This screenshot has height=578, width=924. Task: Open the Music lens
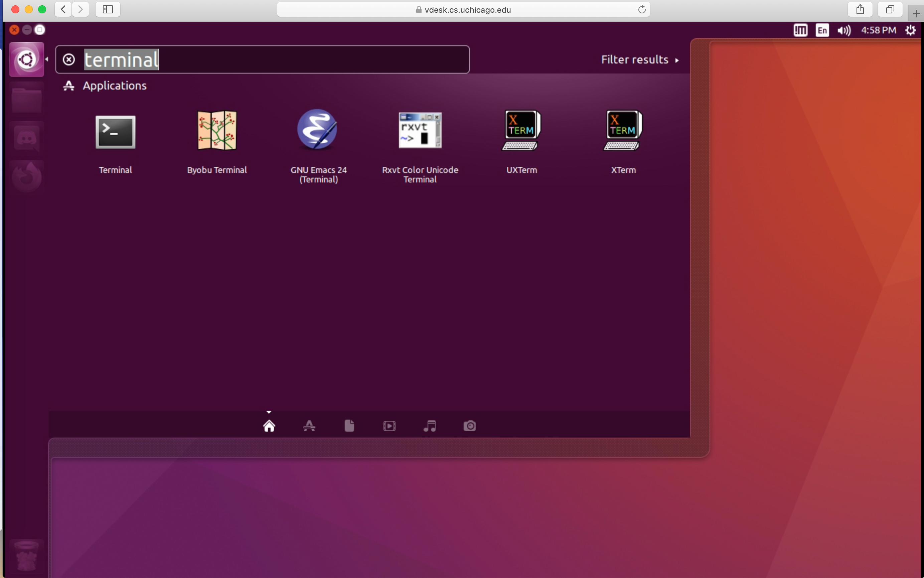pos(430,425)
